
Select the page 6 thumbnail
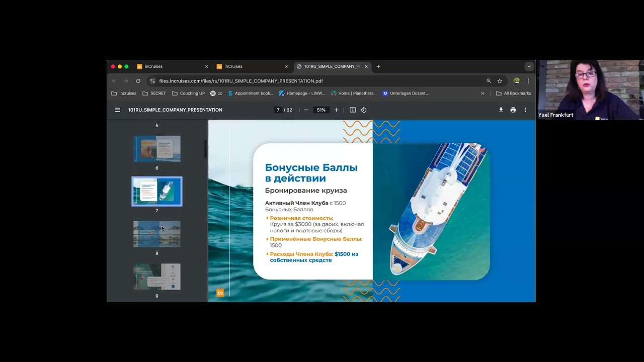click(157, 149)
